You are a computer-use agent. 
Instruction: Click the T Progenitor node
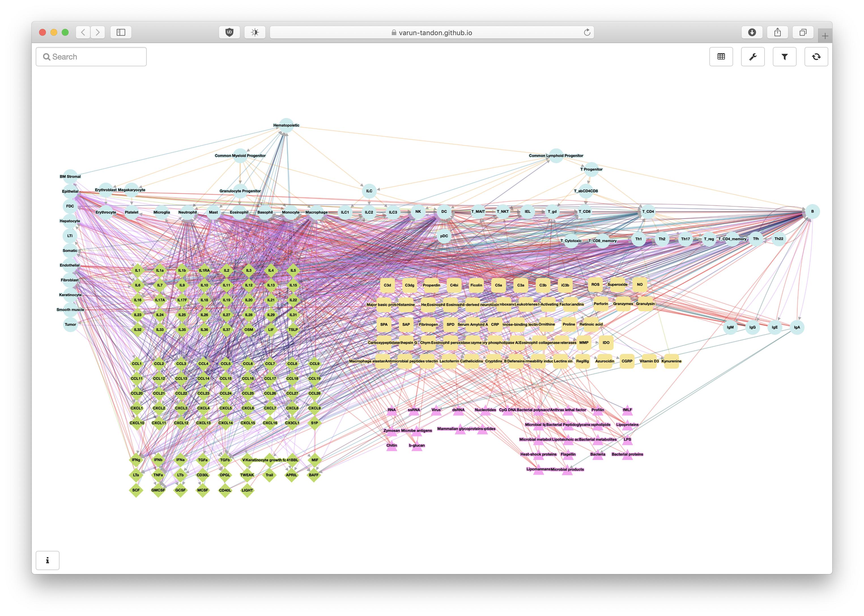pyautogui.click(x=591, y=169)
